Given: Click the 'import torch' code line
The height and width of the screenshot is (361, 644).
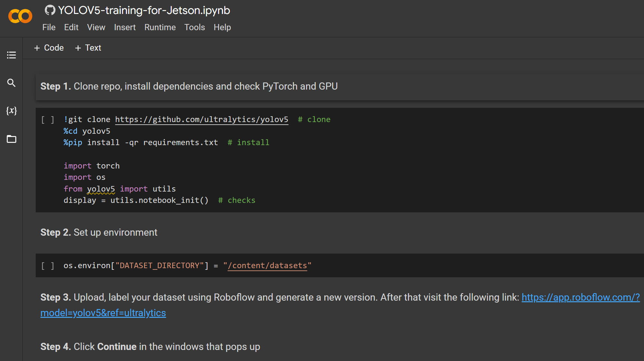Looking at the screenshot, I should (x=92, y=166).
